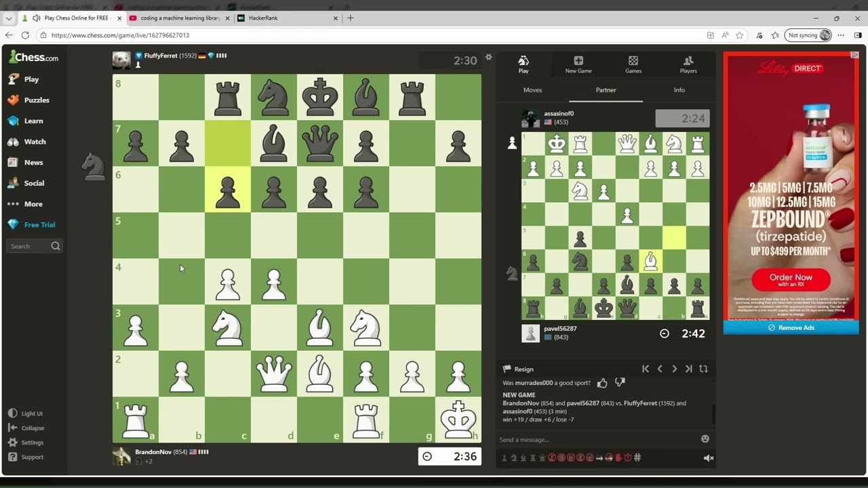Open Play from the sidebar
Viewport: 868px width, 488px height.
(x=24, y=79)
